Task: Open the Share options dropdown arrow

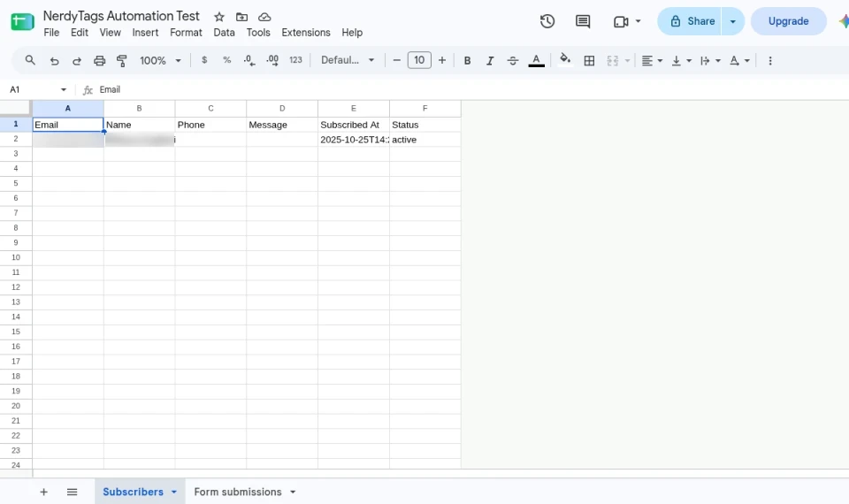Action: pos(733,21)
